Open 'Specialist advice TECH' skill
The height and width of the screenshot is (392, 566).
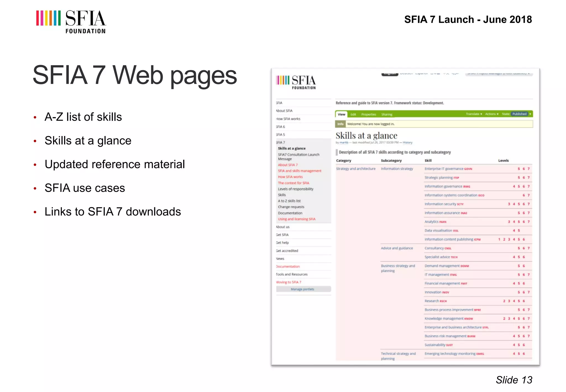(x=441, y=257)
